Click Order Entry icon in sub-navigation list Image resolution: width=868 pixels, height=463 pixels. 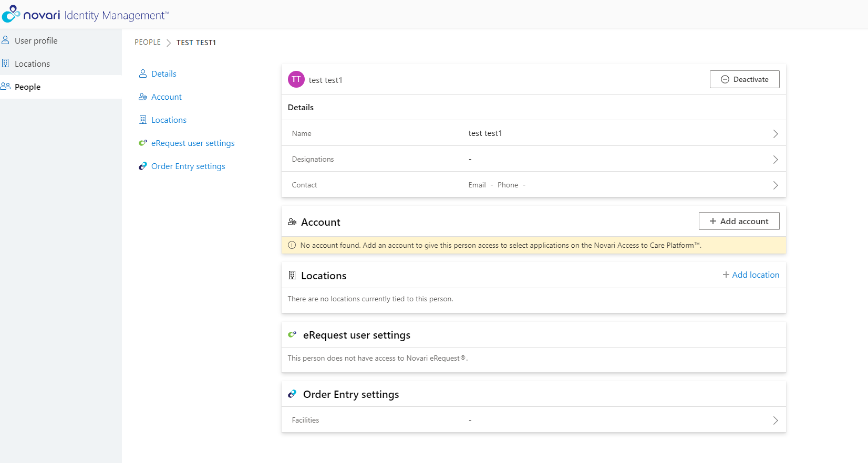[143, 166]
